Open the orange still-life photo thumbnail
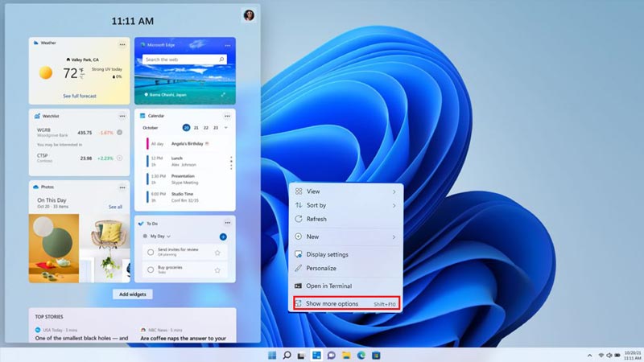644x362 pixels. point(54,248)
